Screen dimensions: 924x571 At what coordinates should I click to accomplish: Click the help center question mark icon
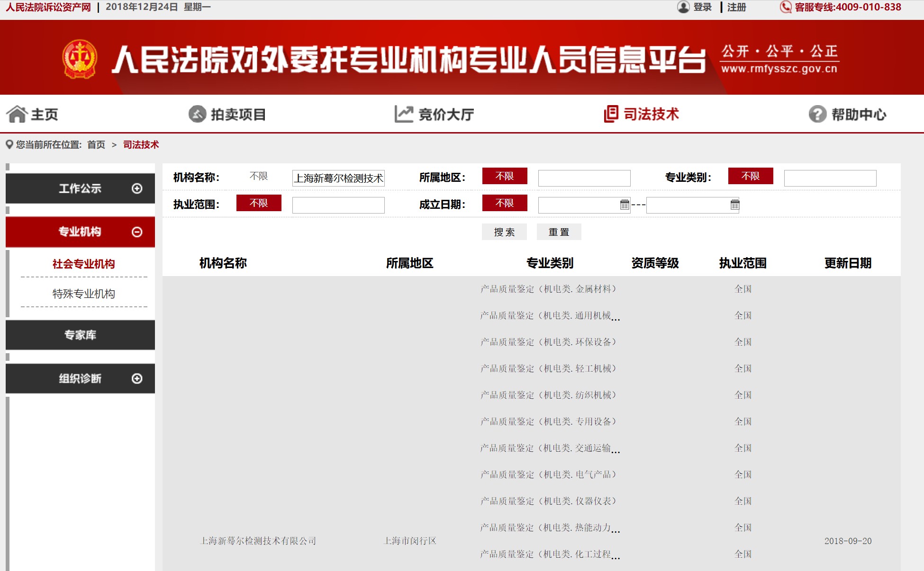coord(817,114)
